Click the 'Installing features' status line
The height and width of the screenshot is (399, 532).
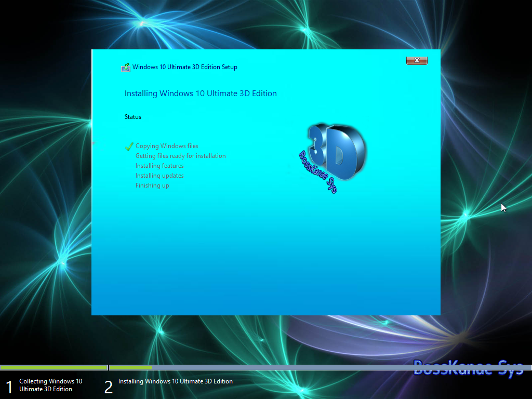tap(159, 166)
